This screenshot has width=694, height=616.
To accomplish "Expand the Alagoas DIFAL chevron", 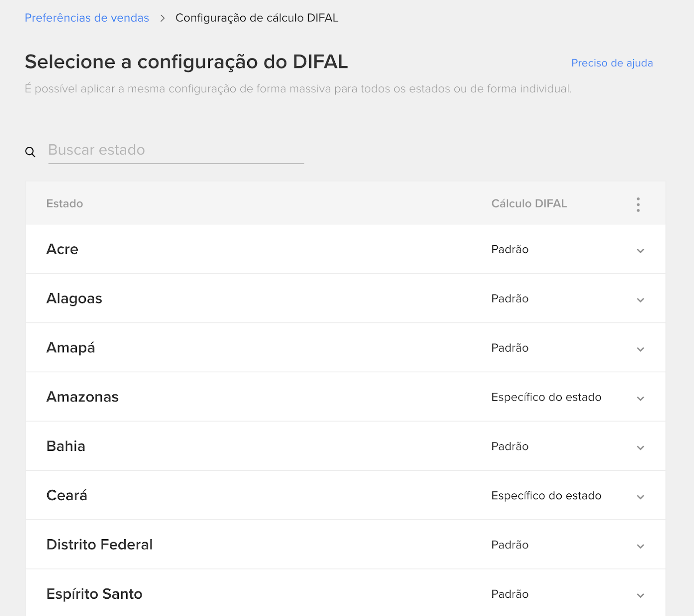I will point(640,300).
